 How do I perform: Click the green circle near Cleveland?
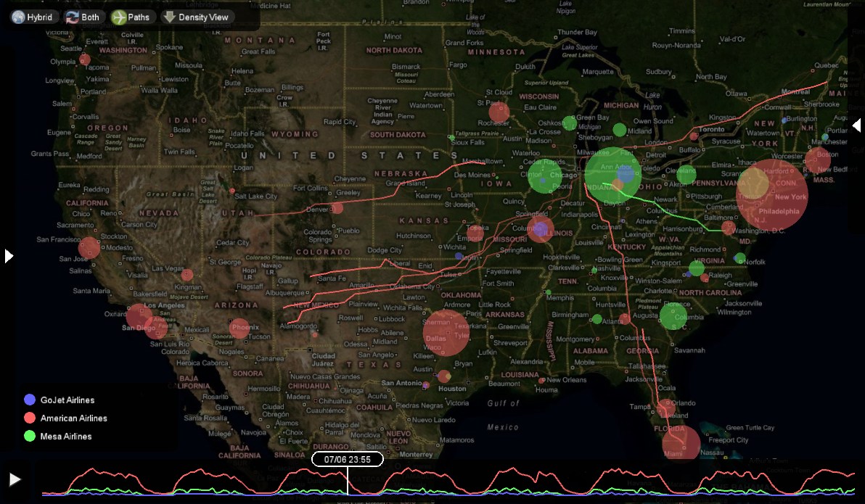coord(686,175)
